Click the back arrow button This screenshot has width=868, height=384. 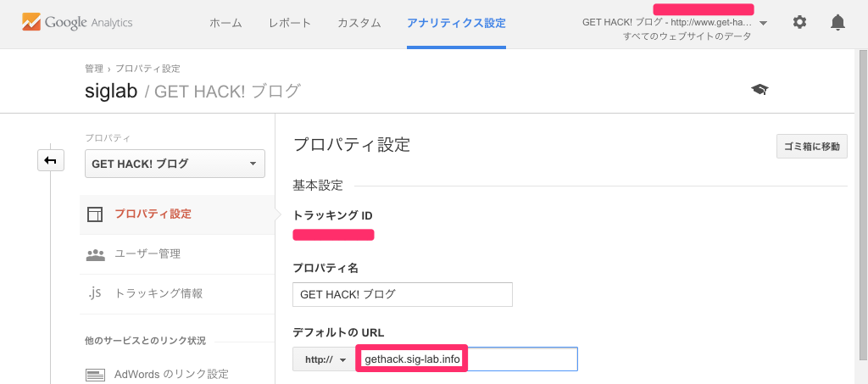coord(50,160)
